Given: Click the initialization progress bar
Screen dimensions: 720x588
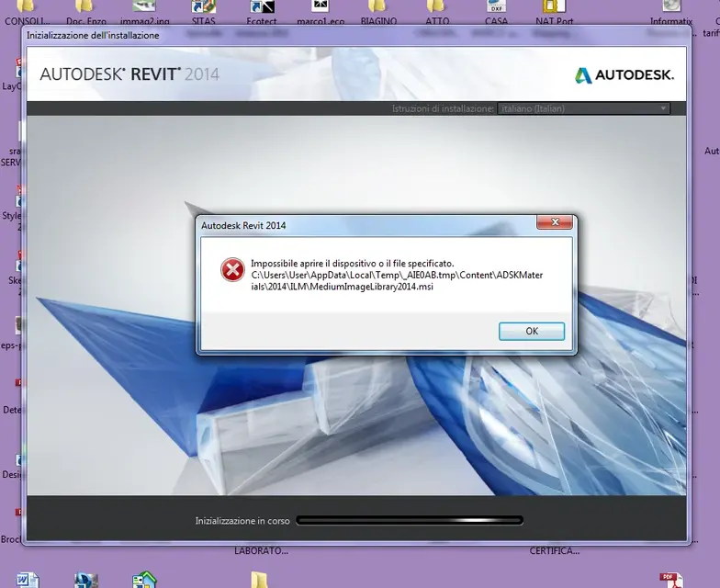Looking at the screenshot, I should tap(410, 520).
